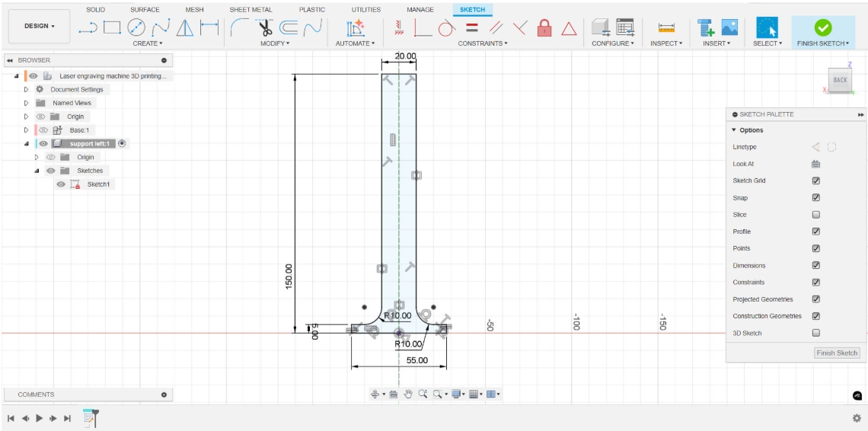Switch to the SURFACE tab
This screenshot has height=431, width=868.
pyautogui.click(x=145, y=9)
